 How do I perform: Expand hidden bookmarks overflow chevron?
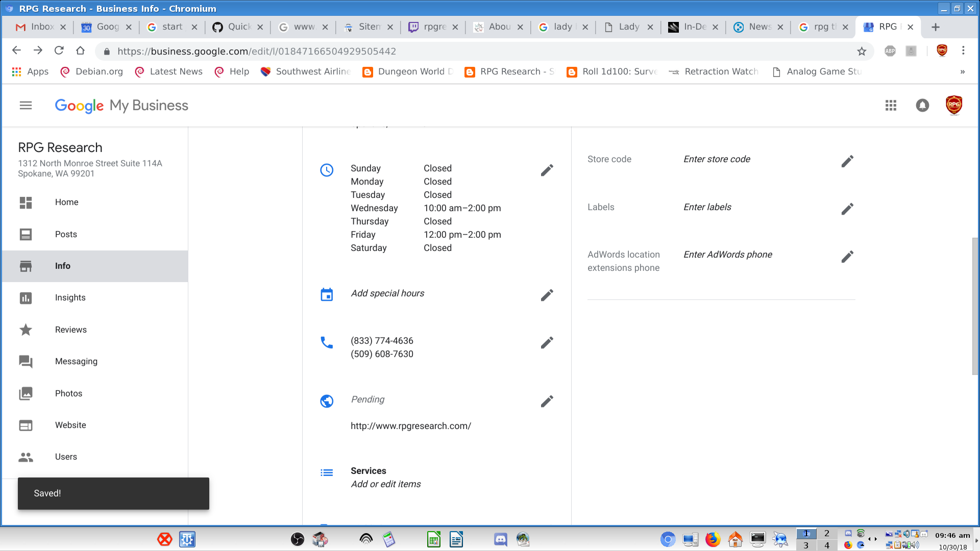(x=962, y=72)
